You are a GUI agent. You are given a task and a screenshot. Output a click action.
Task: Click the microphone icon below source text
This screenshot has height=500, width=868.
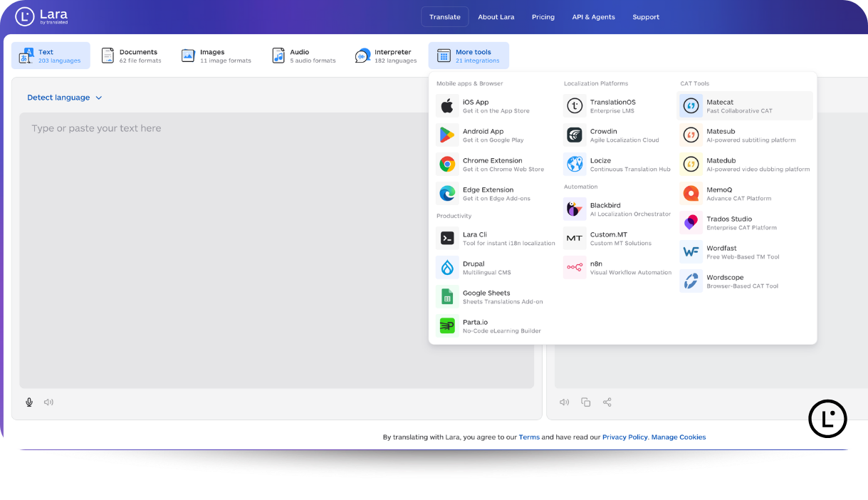pyautogui.click(x=29, y=402)
